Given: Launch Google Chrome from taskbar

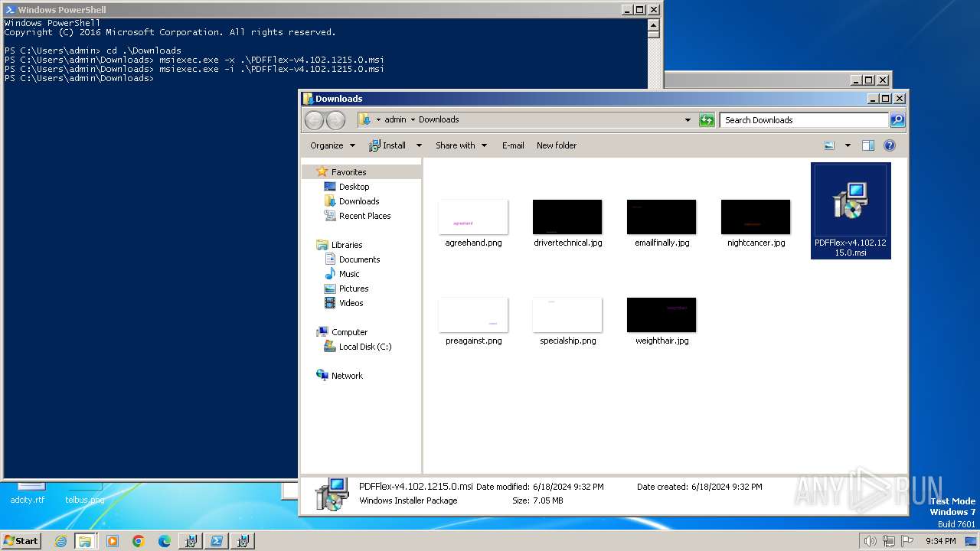Looking at the screenshot, I should tap(139, 541).
